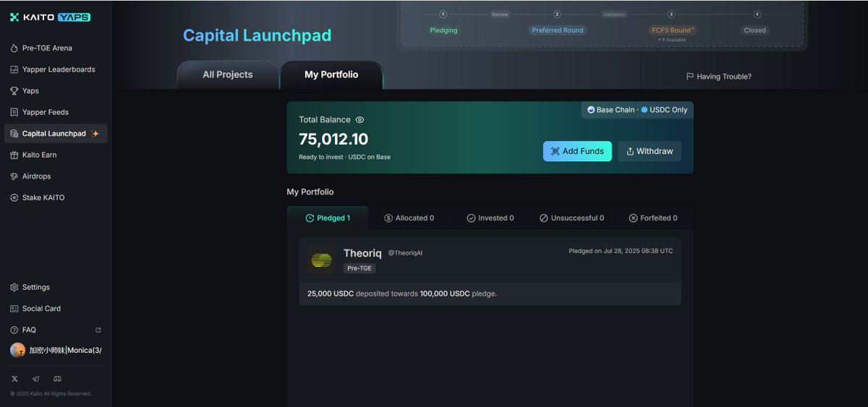Screen dimensions: 868x407
Task: Open the Theoriq project title
Action: pos(362,253)
